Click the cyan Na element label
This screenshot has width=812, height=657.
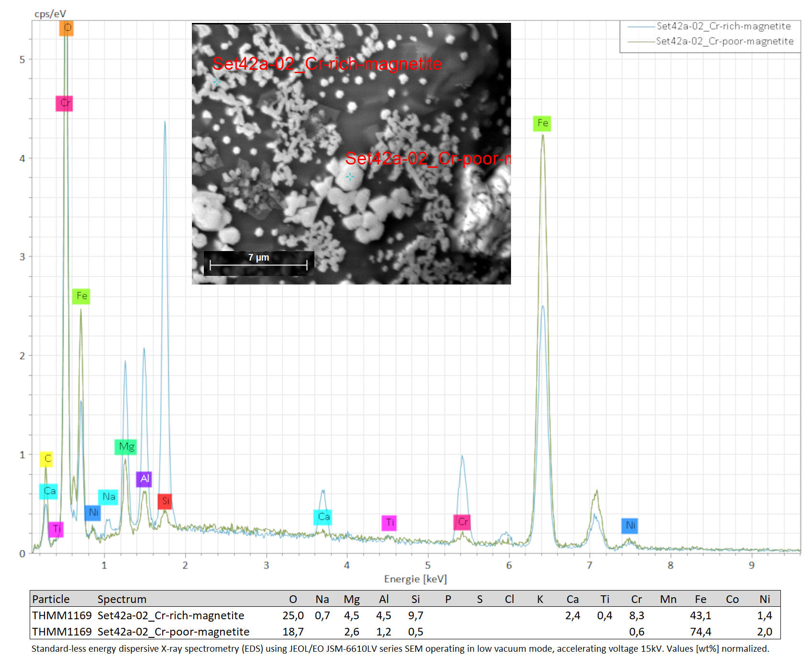[108, 497]
